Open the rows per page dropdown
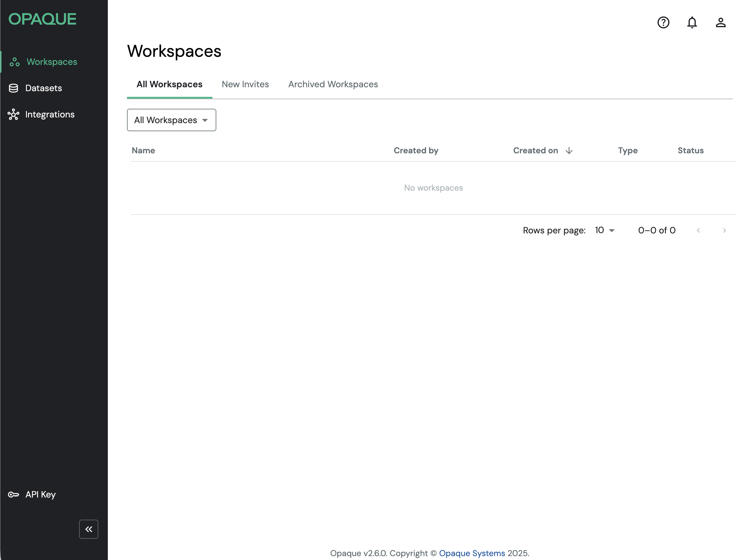Viewport: 751px width, 560px height. 605,230
